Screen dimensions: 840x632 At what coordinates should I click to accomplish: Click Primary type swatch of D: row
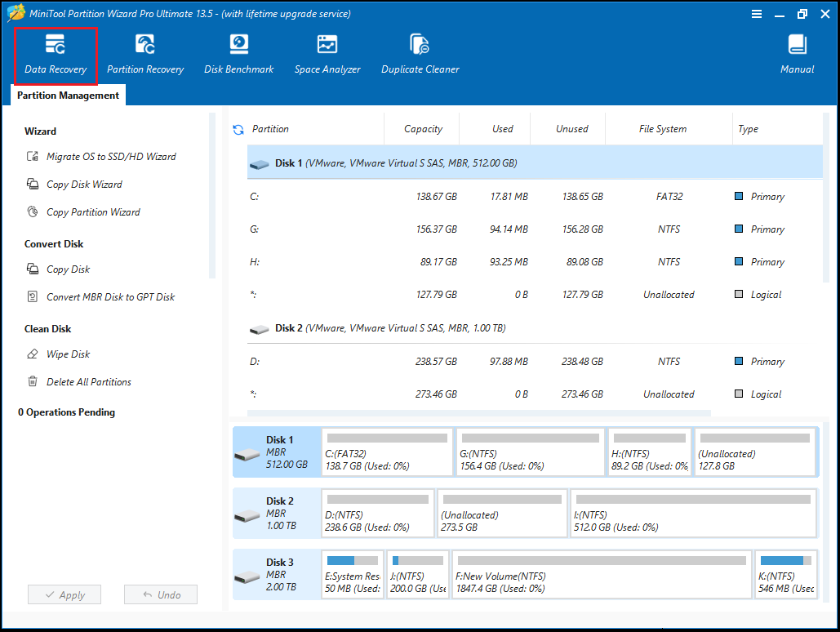pos(739,361)
